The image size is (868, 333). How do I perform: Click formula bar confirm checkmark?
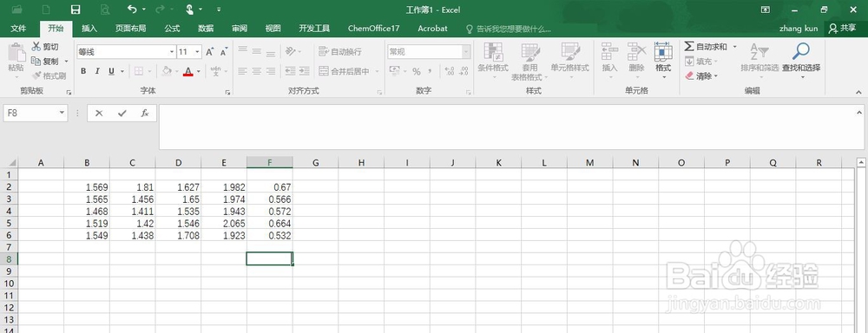click(x=122, y=113)
